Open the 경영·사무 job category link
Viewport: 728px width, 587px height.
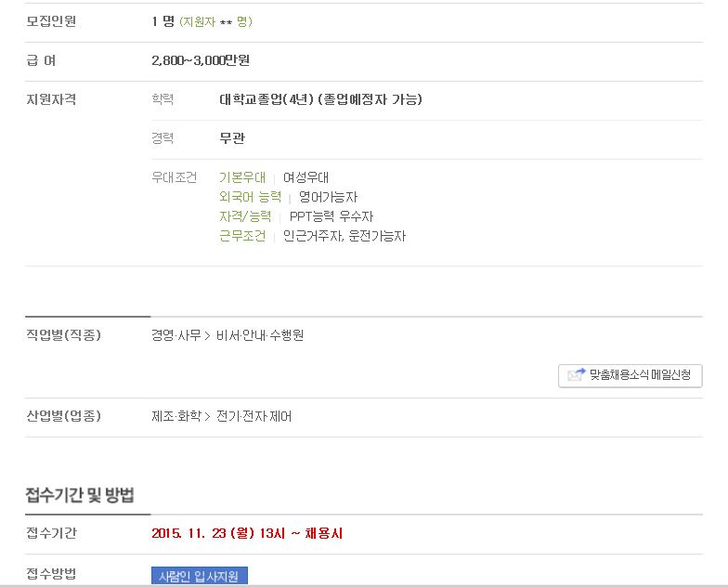176,335
